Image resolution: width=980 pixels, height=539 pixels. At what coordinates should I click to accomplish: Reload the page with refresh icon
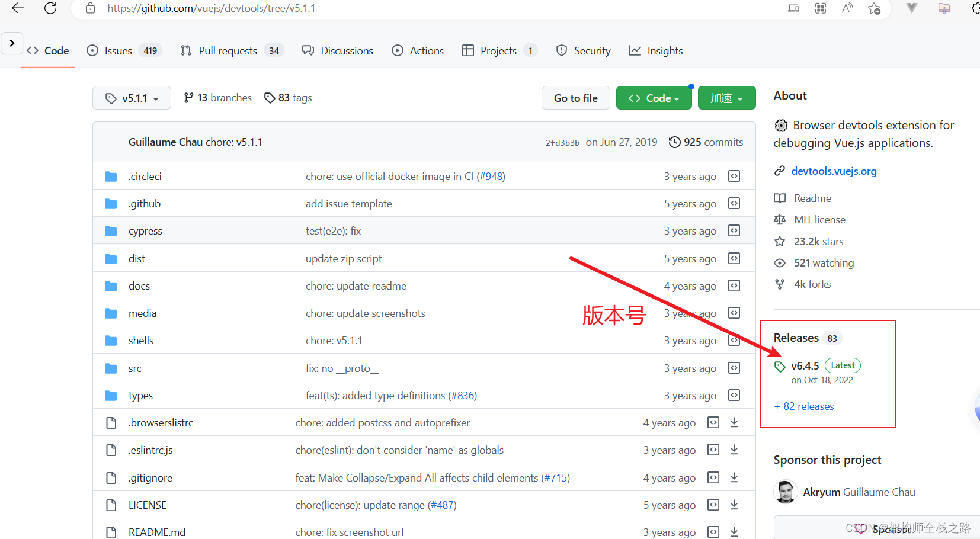pos(50,8)
